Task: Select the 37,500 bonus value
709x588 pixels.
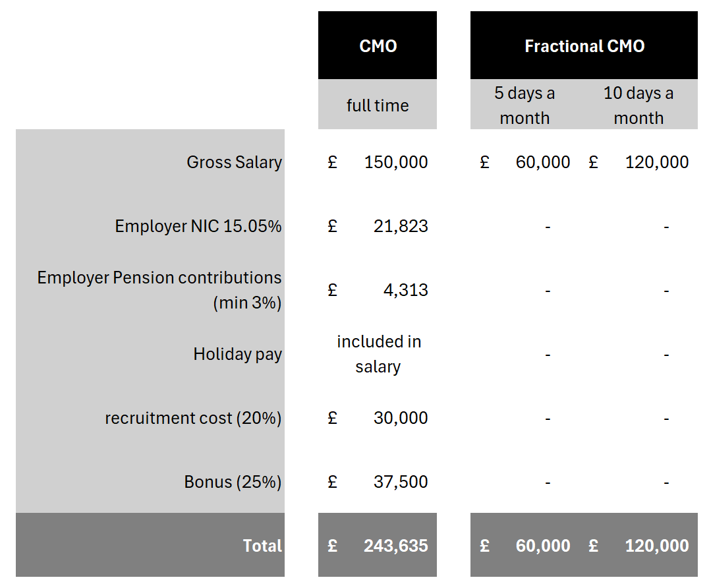Action: [401, 482]
